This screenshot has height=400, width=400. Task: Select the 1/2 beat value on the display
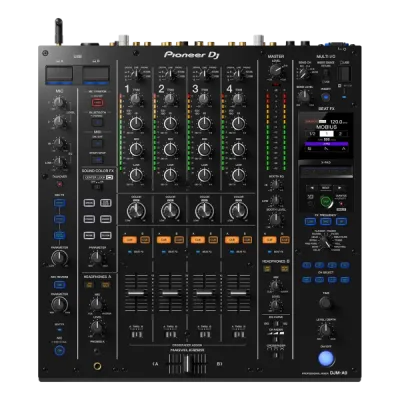pos(312,134)
